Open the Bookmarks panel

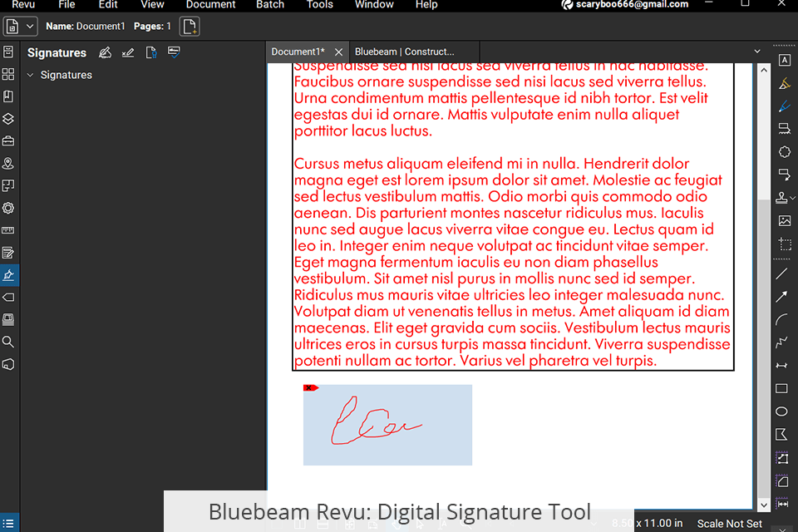point(8,96)
